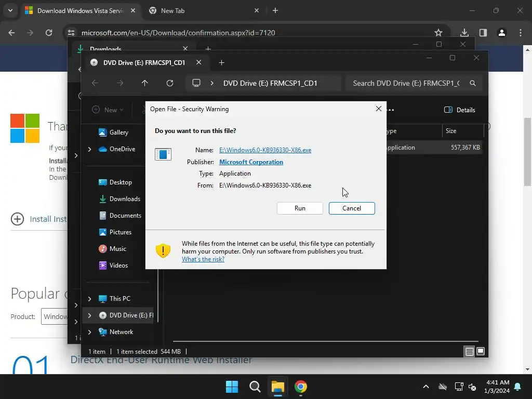Click Run in the Security Warning dialog

[x=300, y=208]
